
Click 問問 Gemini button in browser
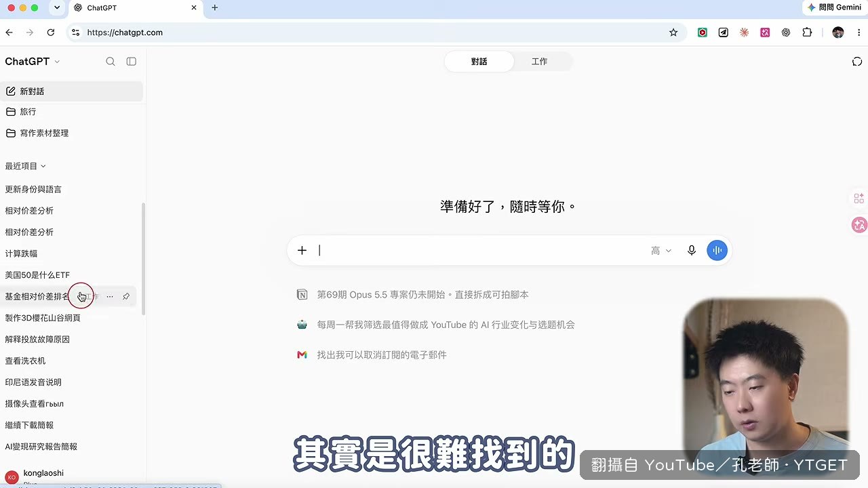point(834,7)
